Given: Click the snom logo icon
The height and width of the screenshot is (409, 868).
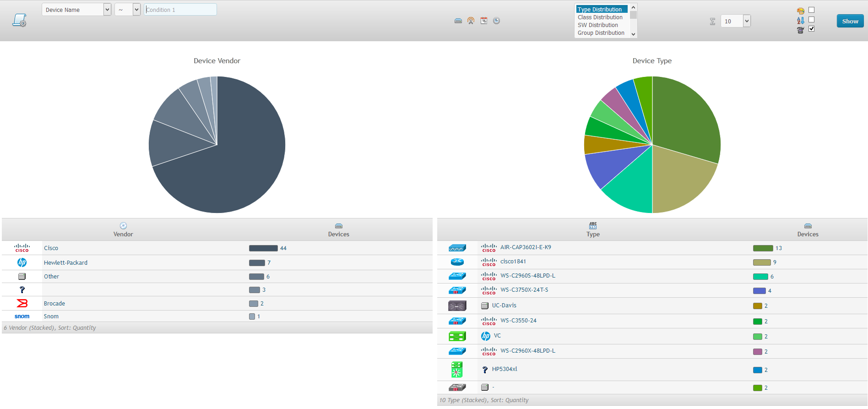Looking at the screenshot, I should tap(22, 316).
